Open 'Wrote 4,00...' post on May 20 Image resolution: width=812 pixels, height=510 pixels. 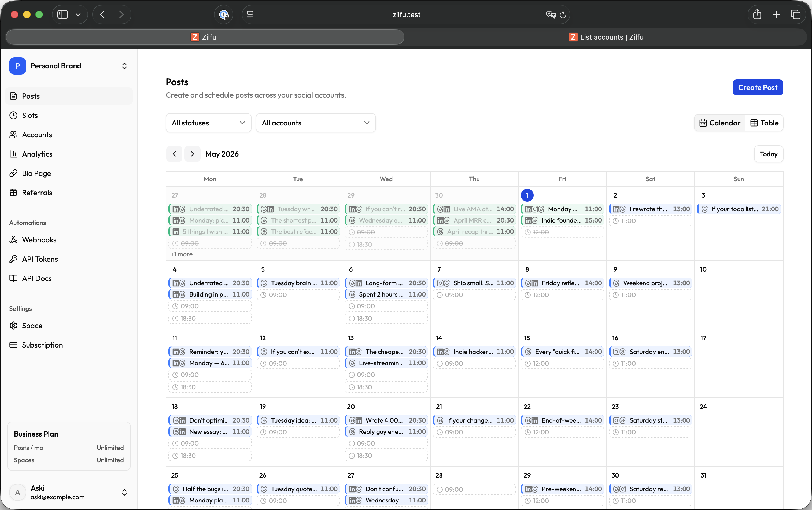coord(386,420)
